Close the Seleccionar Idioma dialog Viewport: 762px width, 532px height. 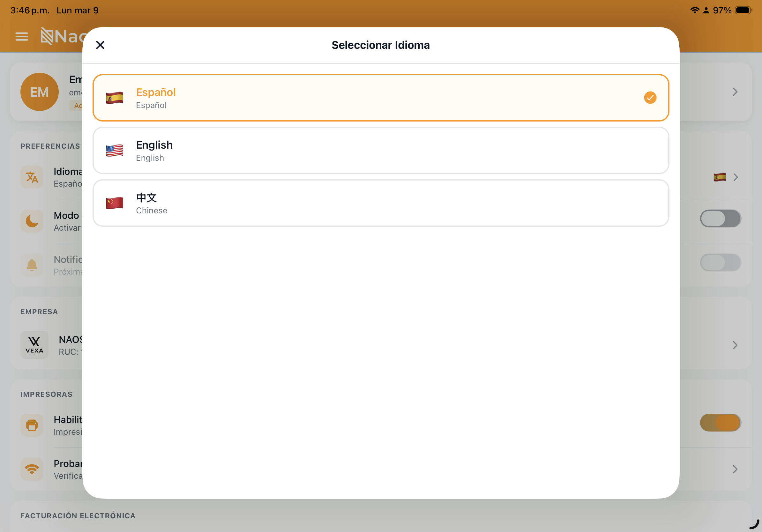tap(100, 45)
